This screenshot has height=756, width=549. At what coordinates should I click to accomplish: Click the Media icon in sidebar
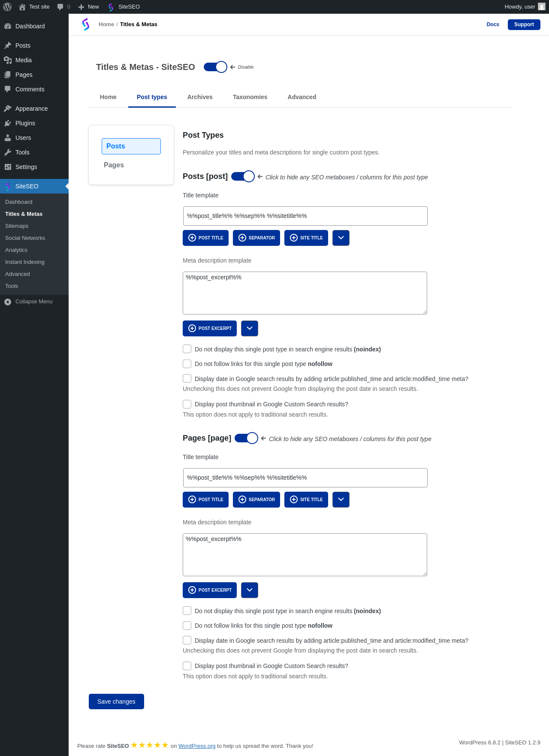(x=8, y=60)
